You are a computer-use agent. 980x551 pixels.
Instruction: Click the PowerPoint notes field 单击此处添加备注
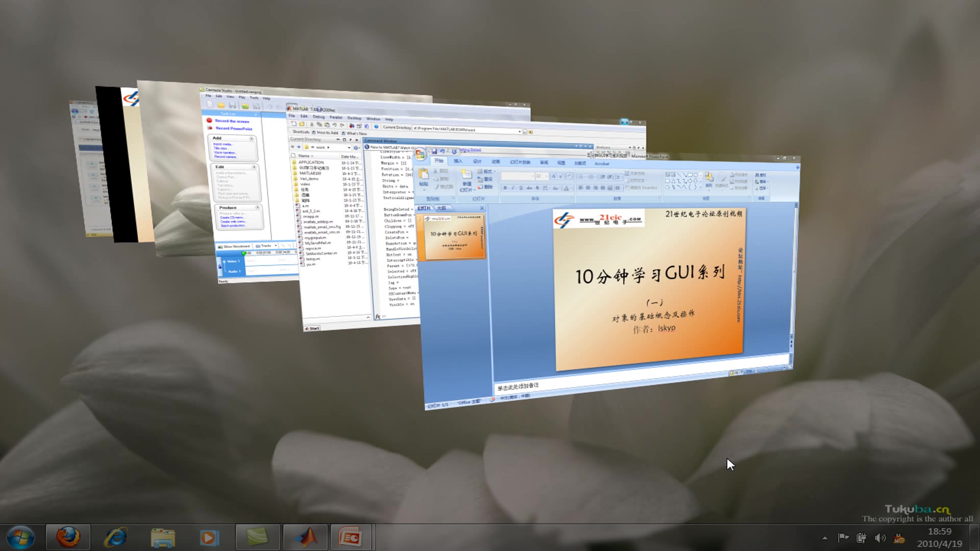click(x=519, y=387)
